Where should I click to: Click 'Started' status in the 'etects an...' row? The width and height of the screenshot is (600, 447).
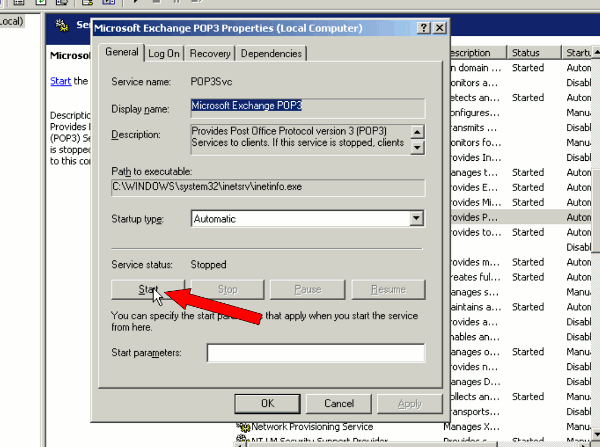click(x=528, y=98)
